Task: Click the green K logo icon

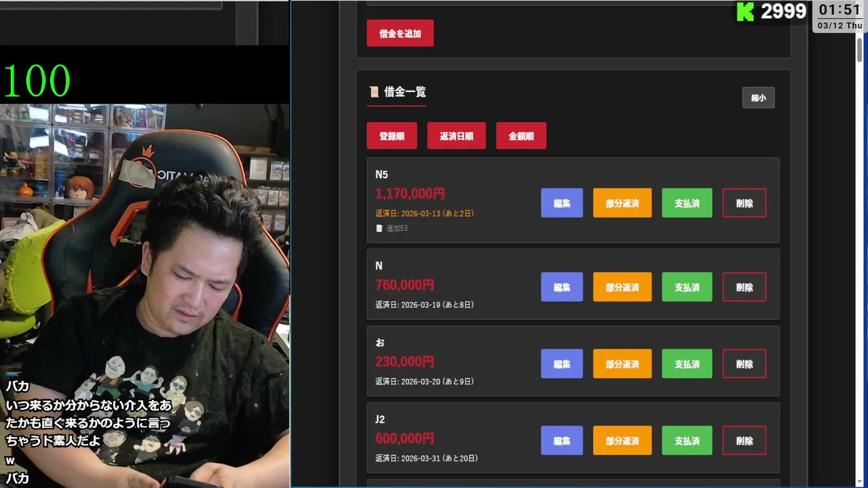Action: tap(745, 12)
